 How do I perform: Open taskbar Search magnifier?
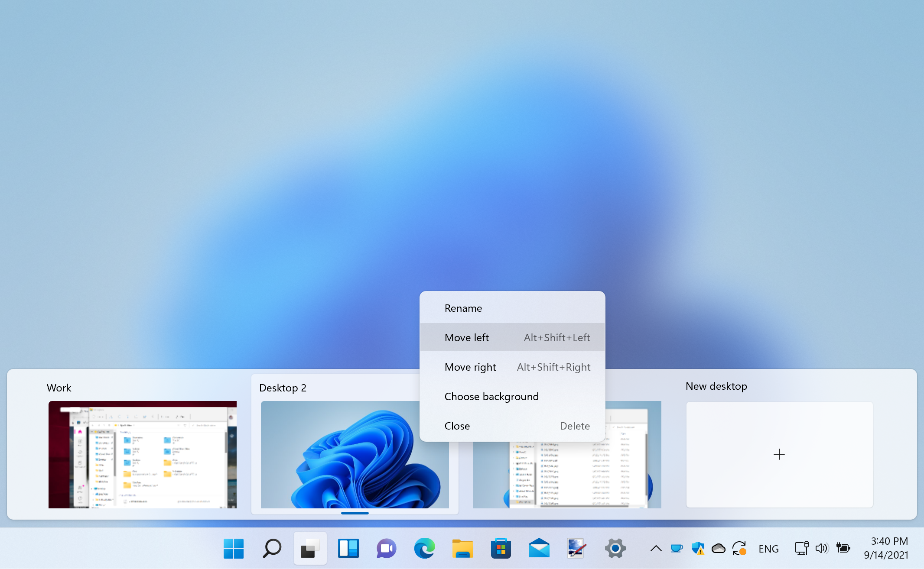coord(272,548)
